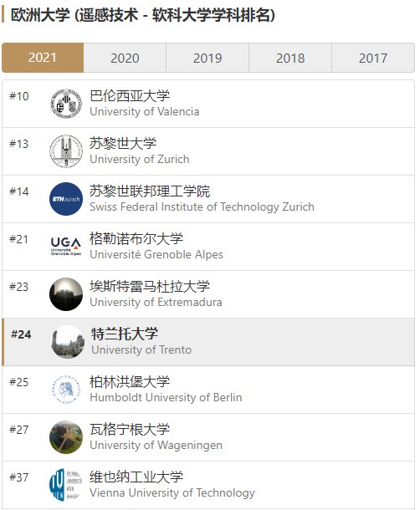Click rank number #27

(19, 430)
